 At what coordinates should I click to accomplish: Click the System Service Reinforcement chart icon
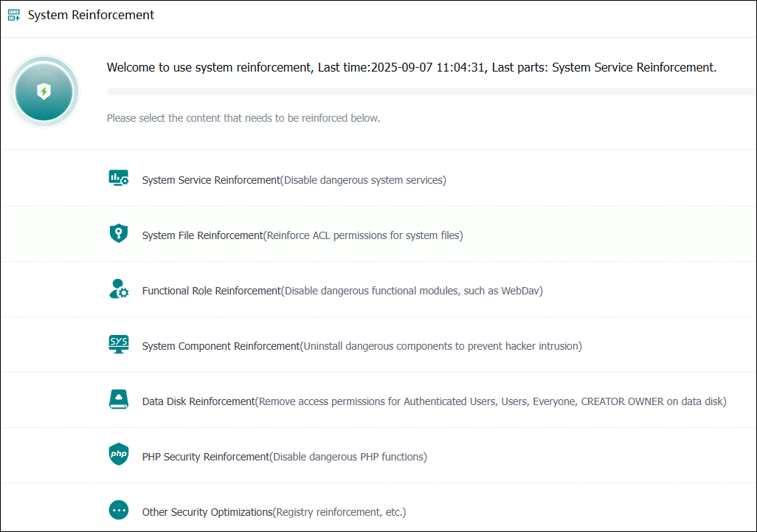[x=118, y=178]
